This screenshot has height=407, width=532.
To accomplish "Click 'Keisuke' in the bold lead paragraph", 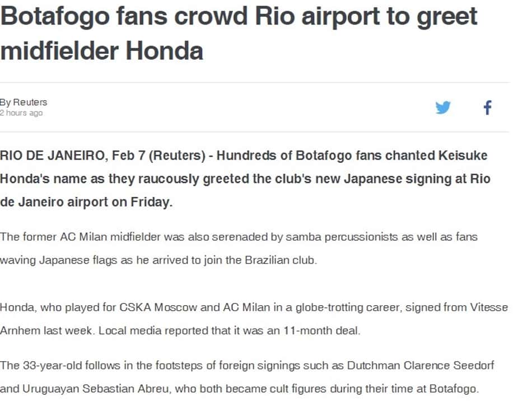I will click(463, 155).
